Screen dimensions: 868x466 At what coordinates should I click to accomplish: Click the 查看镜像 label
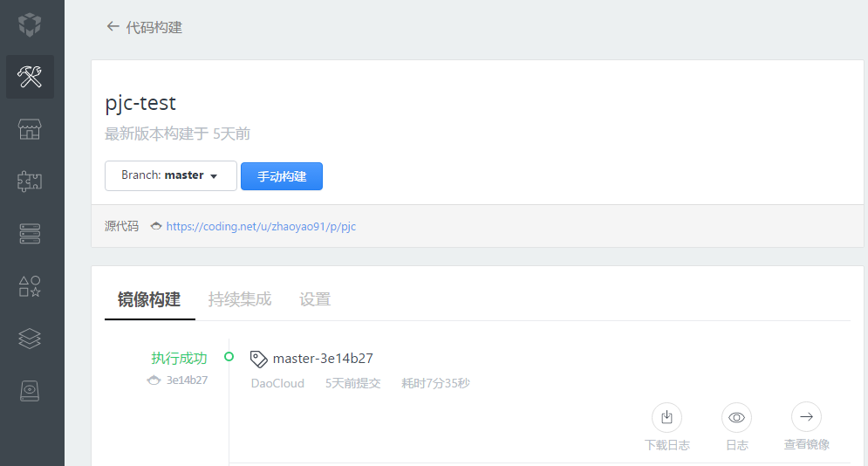click(807, 444)
